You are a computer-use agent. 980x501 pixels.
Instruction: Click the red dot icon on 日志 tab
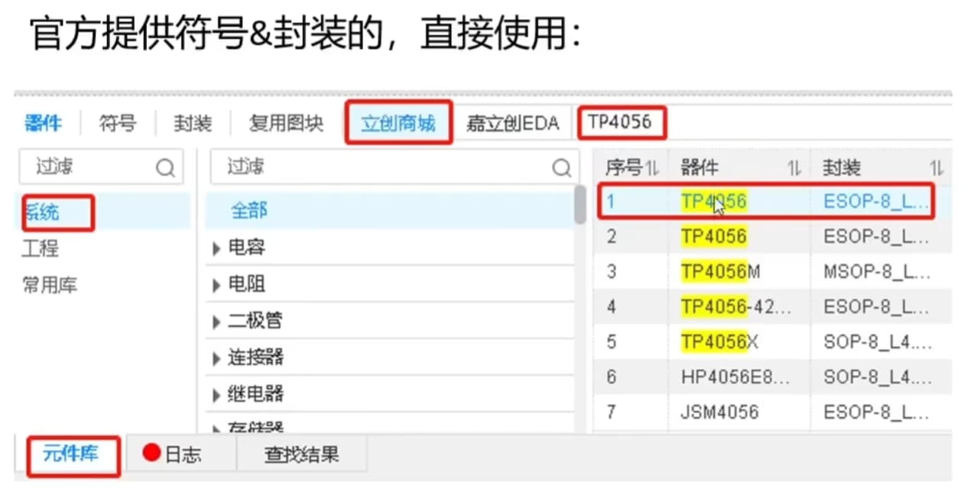(151, 454)
